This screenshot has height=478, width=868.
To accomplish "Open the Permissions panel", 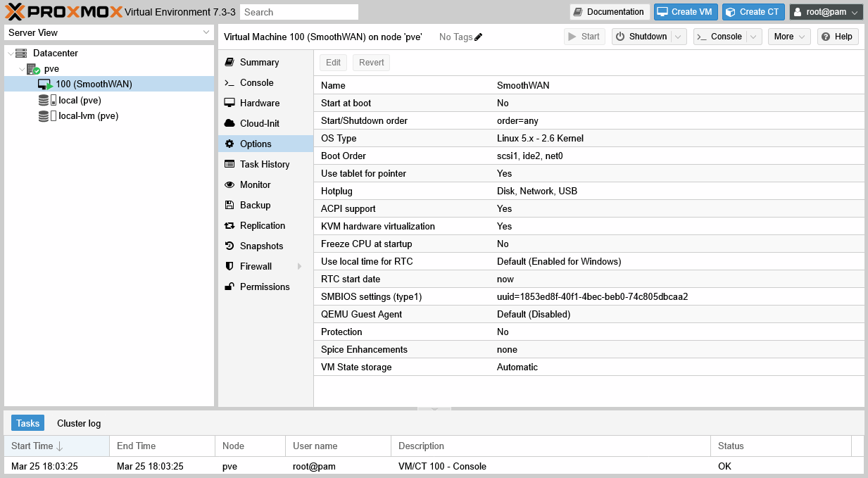I will [264, 287].
